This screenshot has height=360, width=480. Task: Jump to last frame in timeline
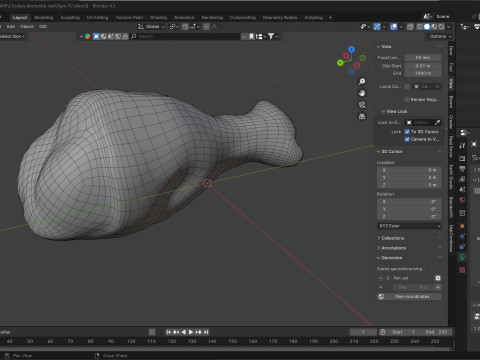pos(206,332)
